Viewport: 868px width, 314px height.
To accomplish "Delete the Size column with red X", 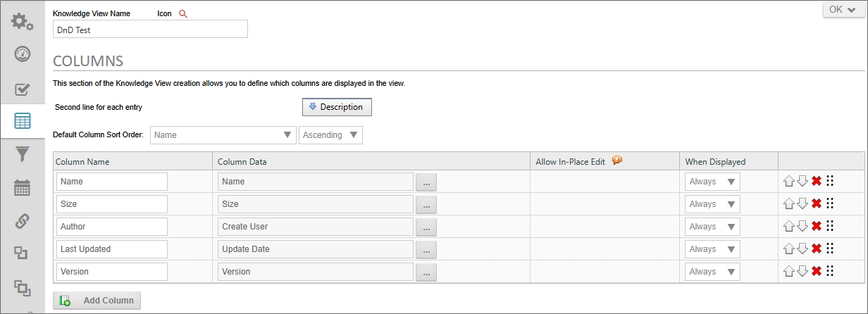I will click(816, 204).
